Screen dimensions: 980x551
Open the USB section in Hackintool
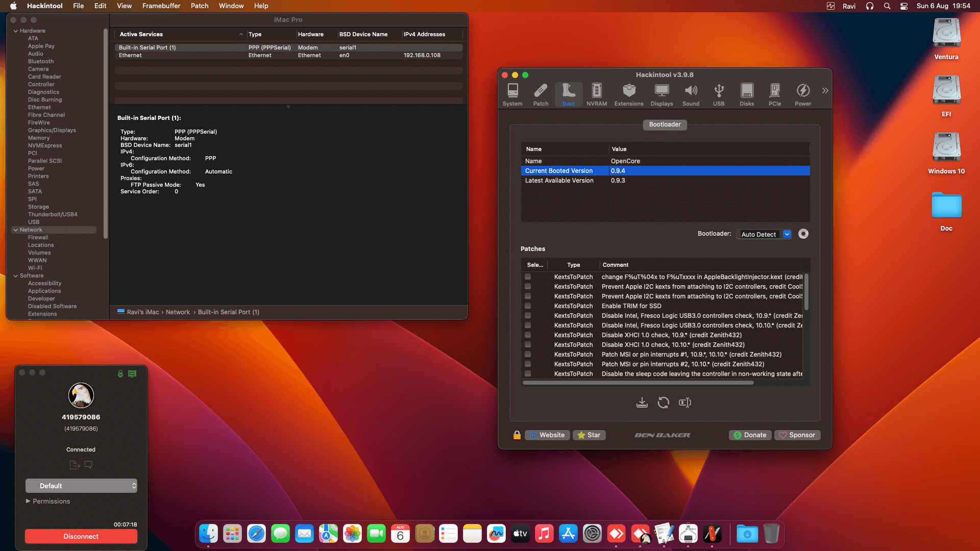[719, 95]
